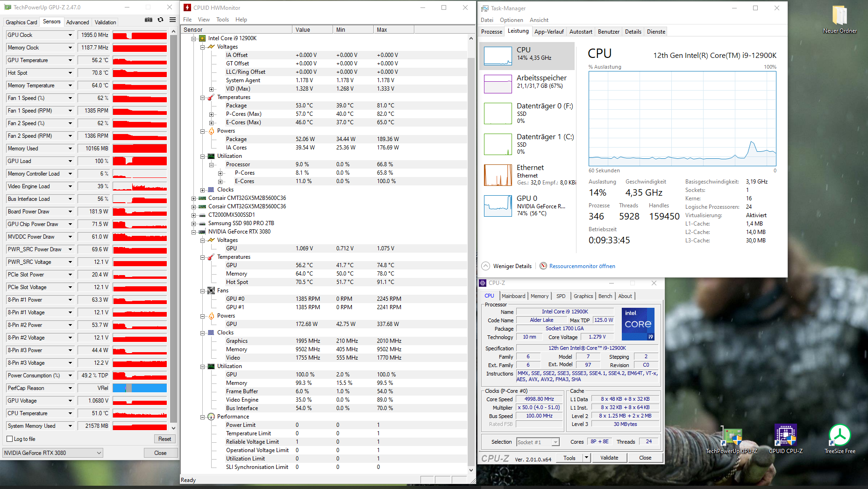Open the View menu in HWMonitor
The height and width of the screenshot is (489, 868).
click(204, 20)
